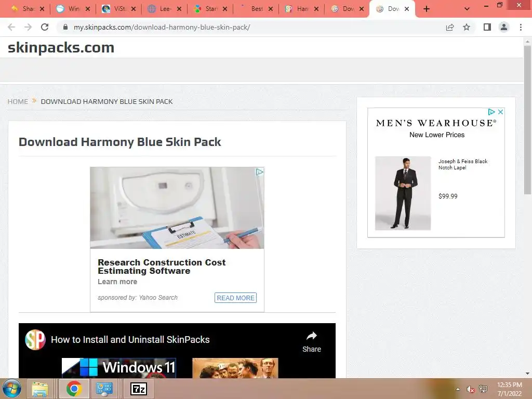Close the active 'Dow' tab
Viewport: 532px width, 399px height.
tap(407, 9)
